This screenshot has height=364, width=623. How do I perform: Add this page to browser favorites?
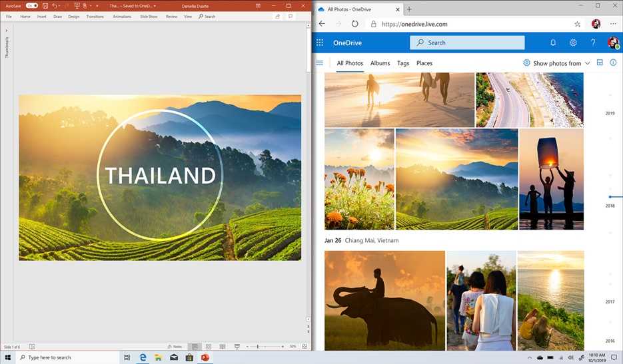pyautogui.click(x=577, y=24)
